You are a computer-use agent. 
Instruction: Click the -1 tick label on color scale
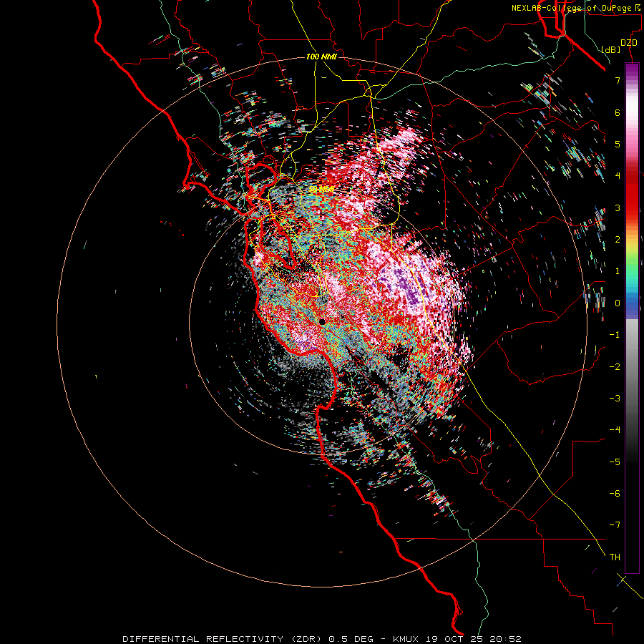point(615,335)
